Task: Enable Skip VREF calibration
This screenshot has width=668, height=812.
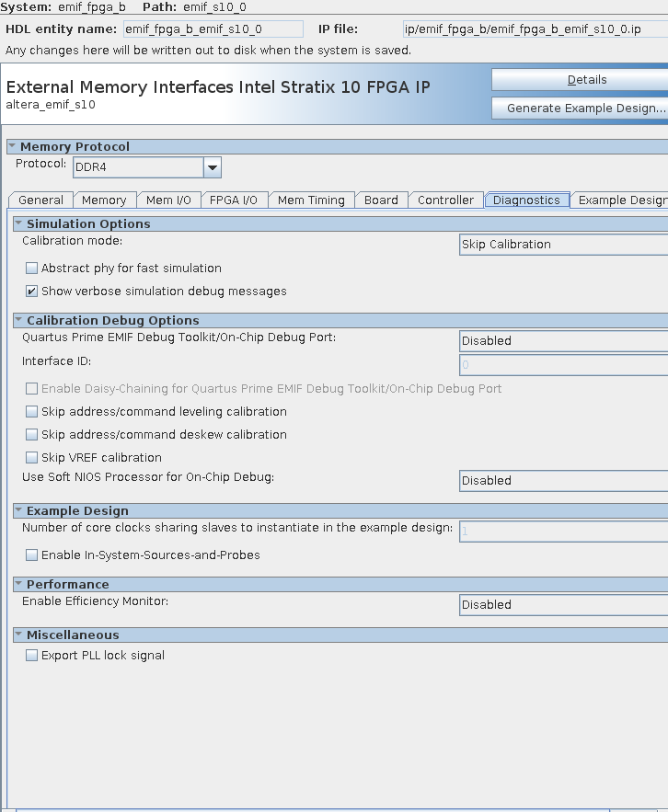Action: click(x=31, y=457)
